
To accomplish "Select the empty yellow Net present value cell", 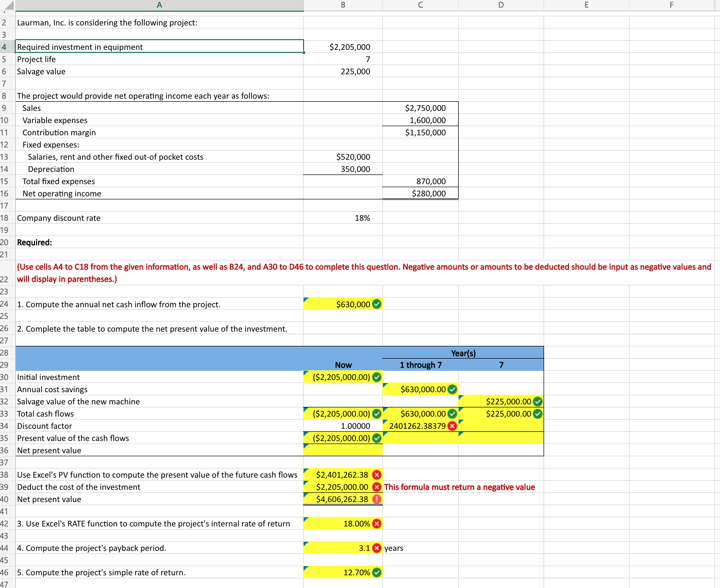I will coord(343,450).
